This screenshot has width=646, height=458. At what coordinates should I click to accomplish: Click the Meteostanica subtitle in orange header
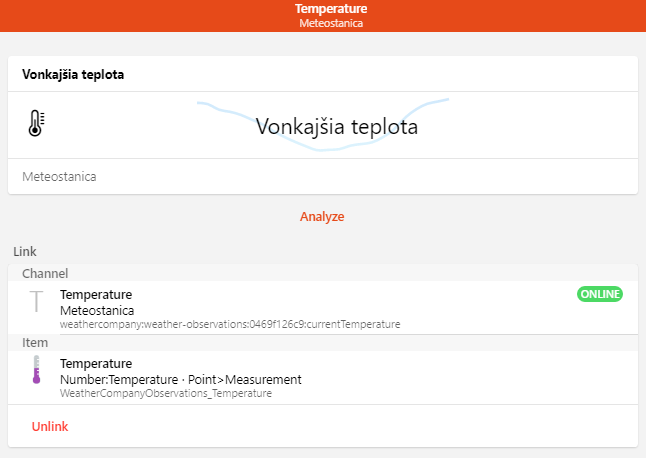323,22
